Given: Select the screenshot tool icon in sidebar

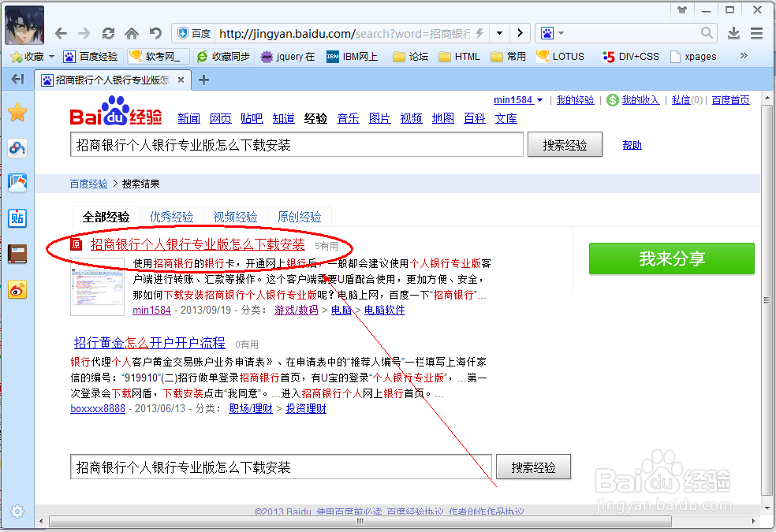Looking at the screenshot, I should (17, 183).
